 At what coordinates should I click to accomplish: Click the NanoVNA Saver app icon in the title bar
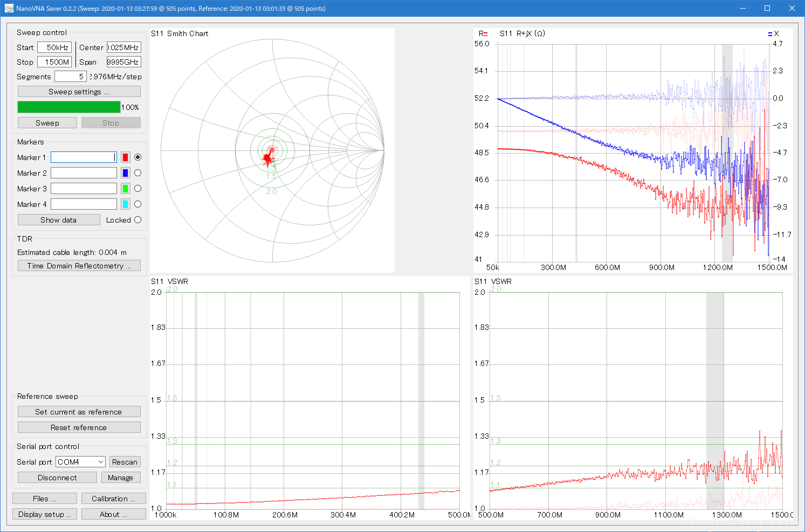point(9,8)
